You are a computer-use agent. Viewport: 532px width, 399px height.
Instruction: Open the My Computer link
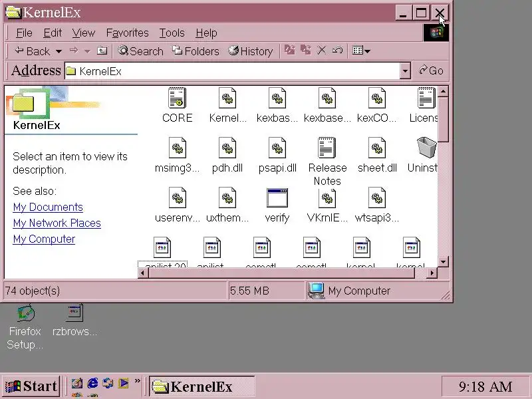44,239
